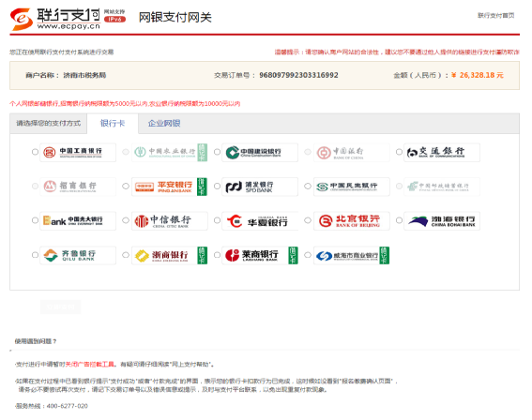Select the 浦发银行 radio button

point(217,187)
